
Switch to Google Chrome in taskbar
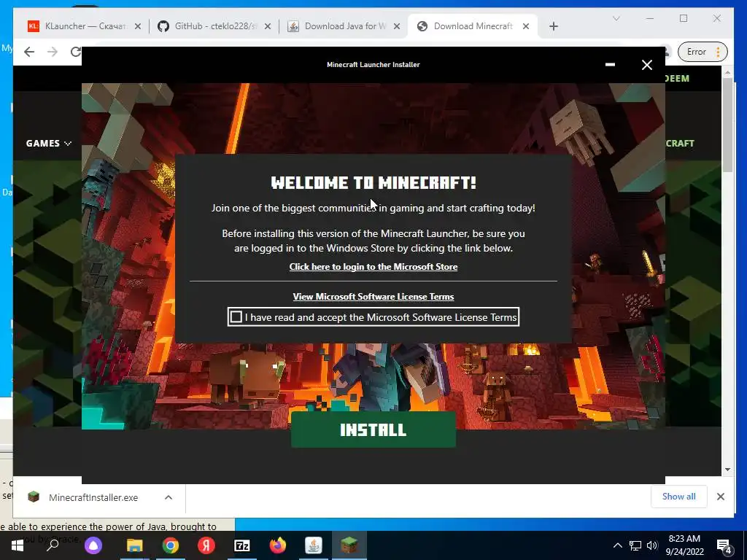click(x=171, y=545)
